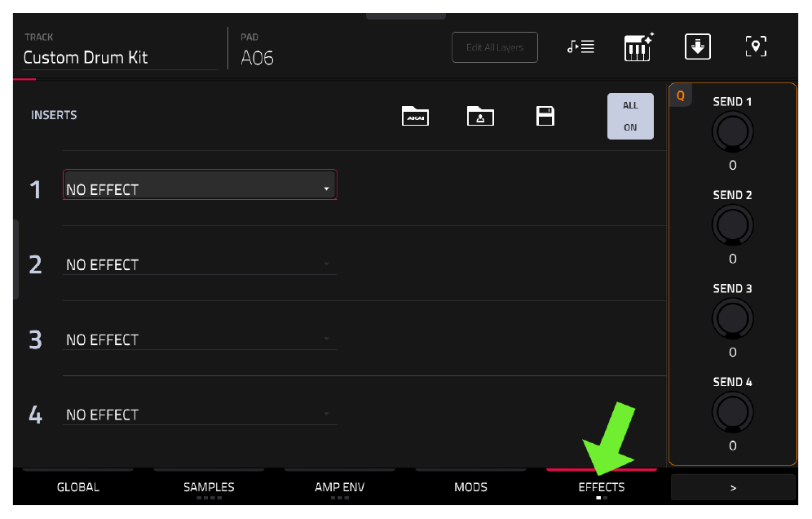Open the insert 2 effect dropdown
This screenshot has height=519, width=812.
pyautogui.click(x=200, y=264)
